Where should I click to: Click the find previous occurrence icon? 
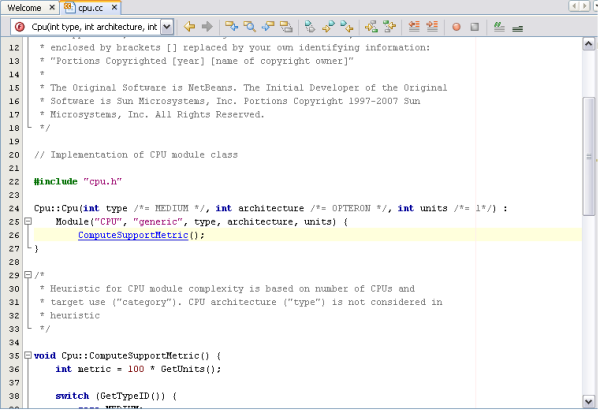click(268, 27)
